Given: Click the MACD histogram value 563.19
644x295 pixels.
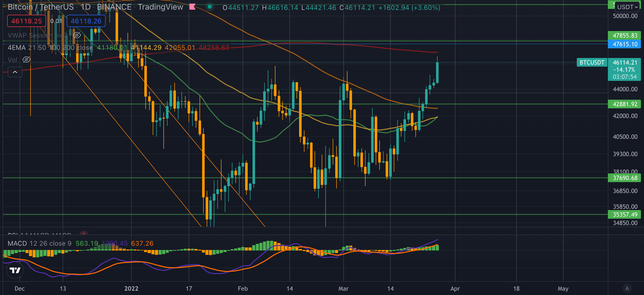Looking at the screenshot, I should (x=87, y=243).
